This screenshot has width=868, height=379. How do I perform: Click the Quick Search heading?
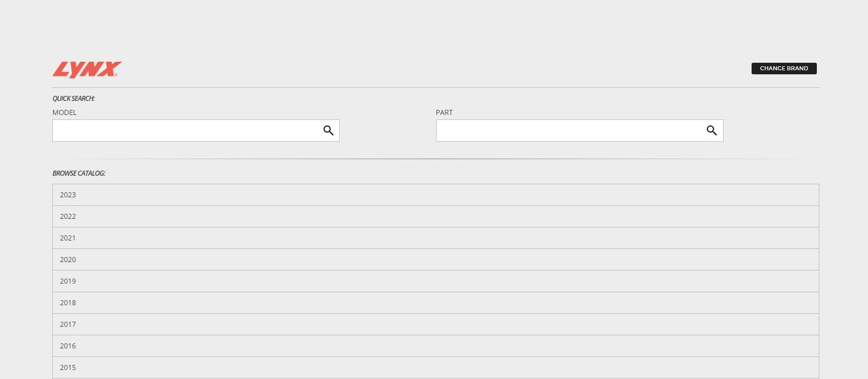click(x=74, y=98)
